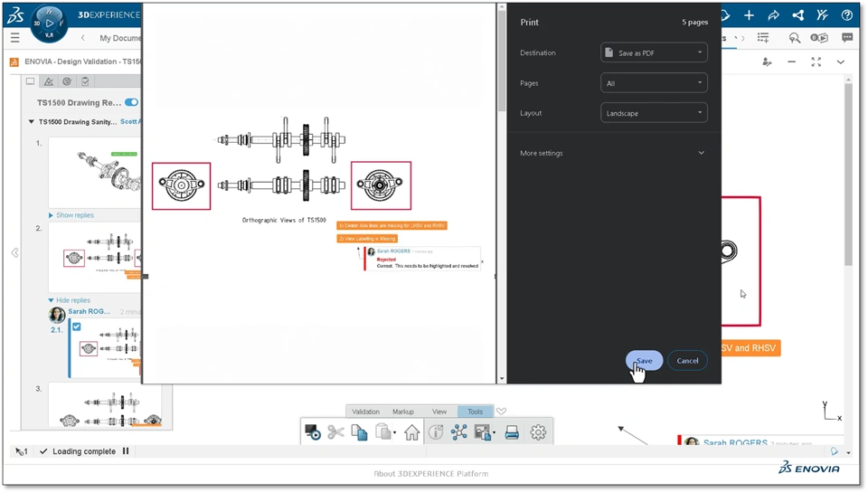Click the filter search magnifier icon
868x493 pixels.
(795, 38)
